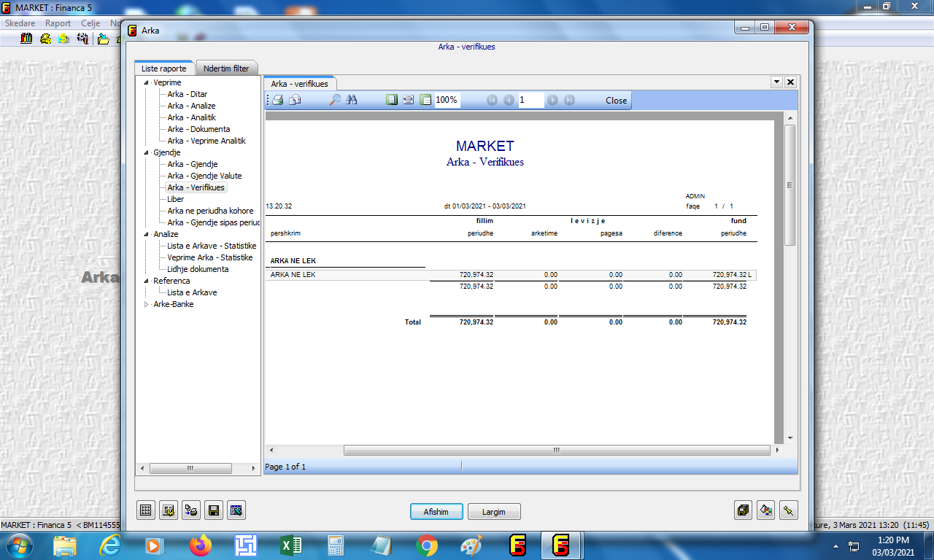Viewport: 934px width, 560px height.
Task: Open Excel from the taskbar
Action: tap(290, 545)
